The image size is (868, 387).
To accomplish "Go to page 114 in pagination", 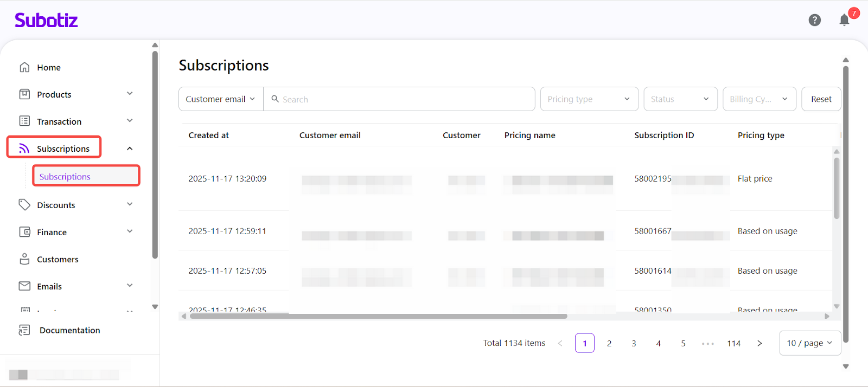I will (x=733, y=344).
